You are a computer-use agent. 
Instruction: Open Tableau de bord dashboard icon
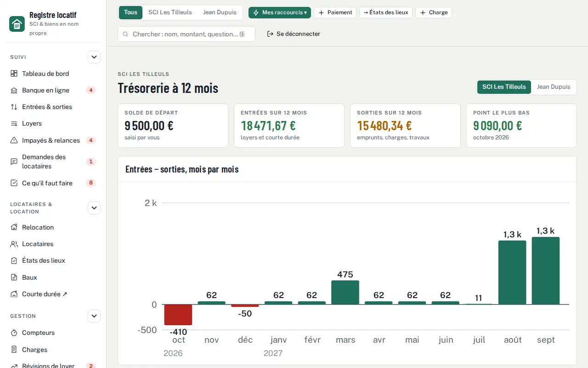pos(14,74)
